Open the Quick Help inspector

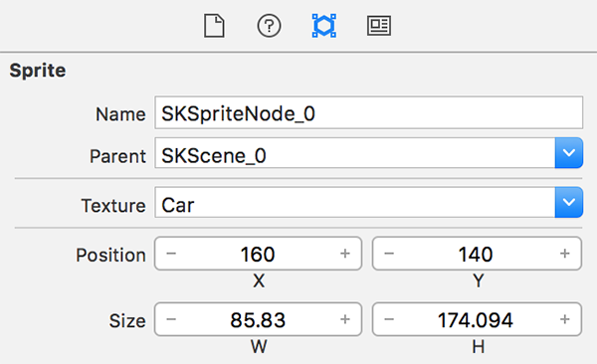click(x=270, y=26)
